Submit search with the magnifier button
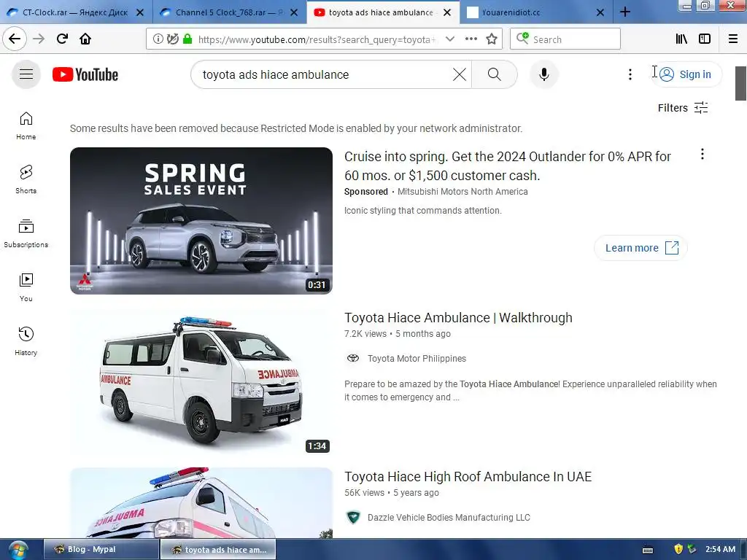Image resolution: width=747 pixels, height=560 pixels. pyautogui.click(x=495, y=74)
